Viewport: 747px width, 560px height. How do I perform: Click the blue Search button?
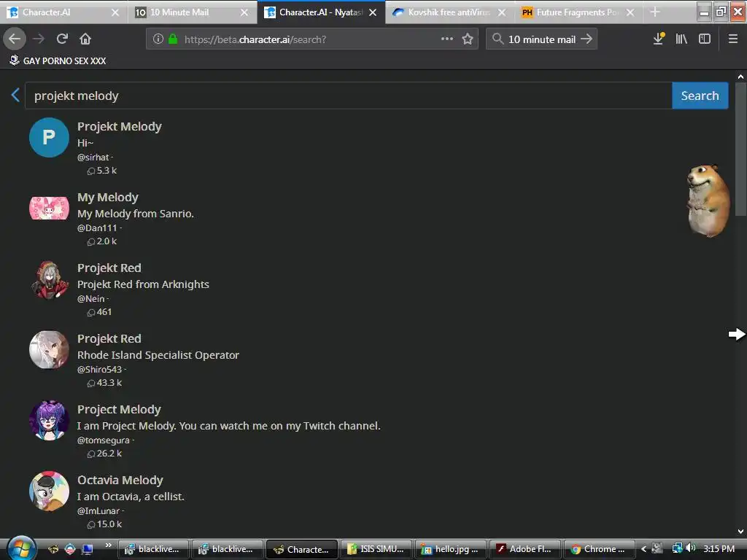(700, 96)
